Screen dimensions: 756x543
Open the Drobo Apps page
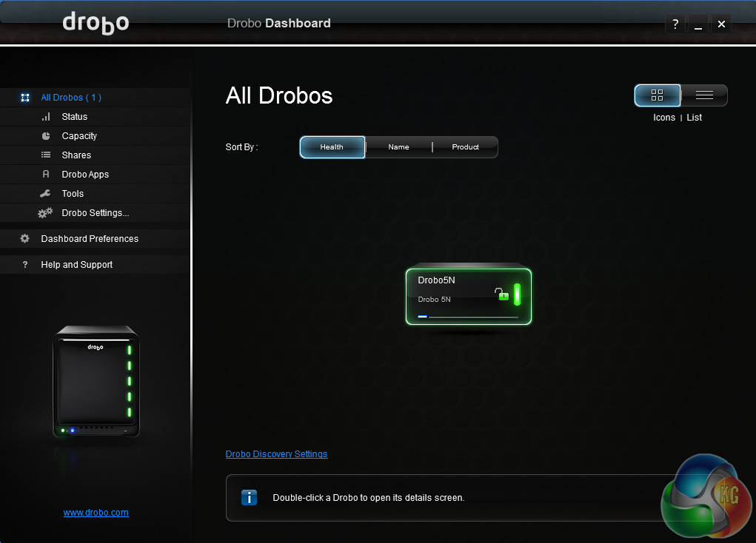click(95, 175)
